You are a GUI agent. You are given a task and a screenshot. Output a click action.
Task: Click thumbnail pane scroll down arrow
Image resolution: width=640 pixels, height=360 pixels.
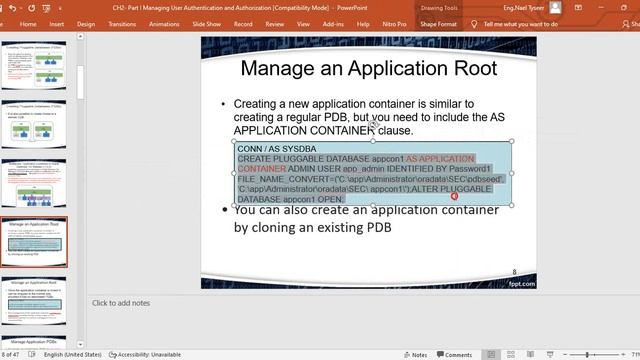(x=80, y=344)
